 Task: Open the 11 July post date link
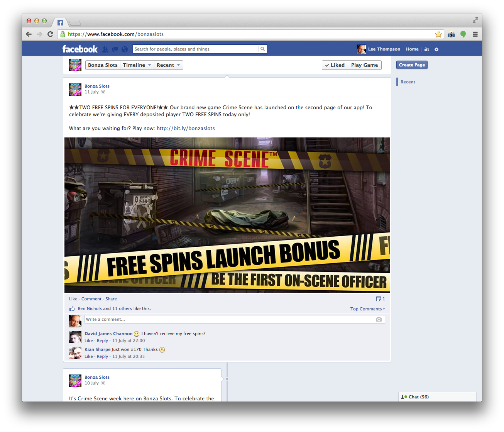(91, 92)
